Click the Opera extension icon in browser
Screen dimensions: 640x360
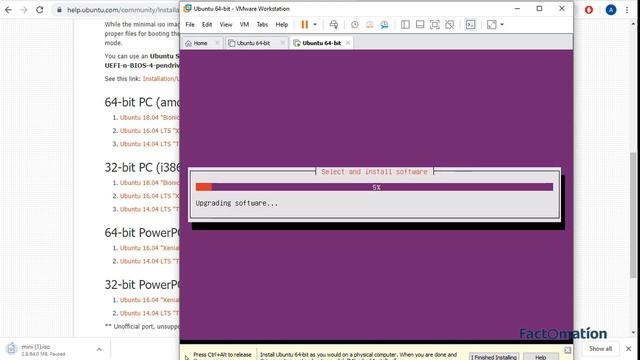[x=589, y=10]
